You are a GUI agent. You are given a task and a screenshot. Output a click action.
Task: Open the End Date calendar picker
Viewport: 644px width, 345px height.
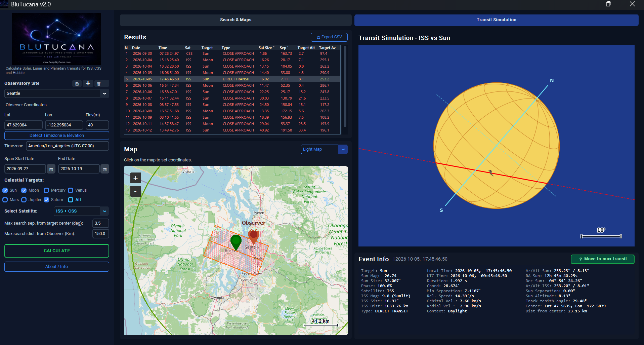tap(105, 169)
